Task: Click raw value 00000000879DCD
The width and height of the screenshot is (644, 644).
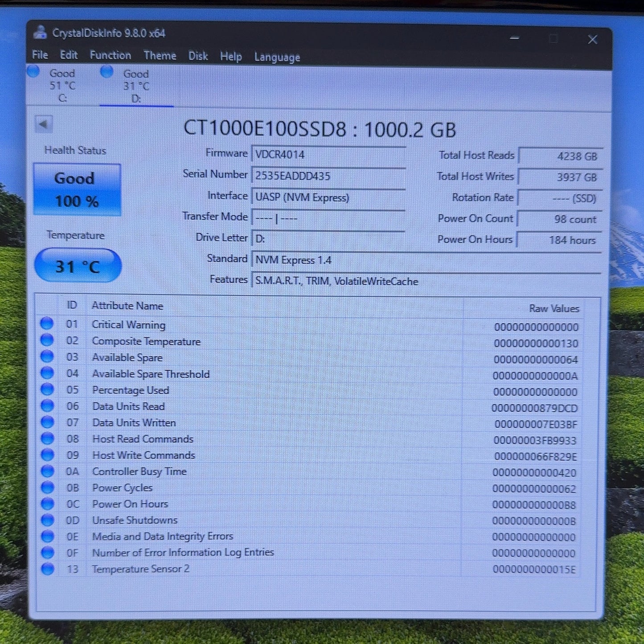Action: pyautogui.click(x=535, y=408)
